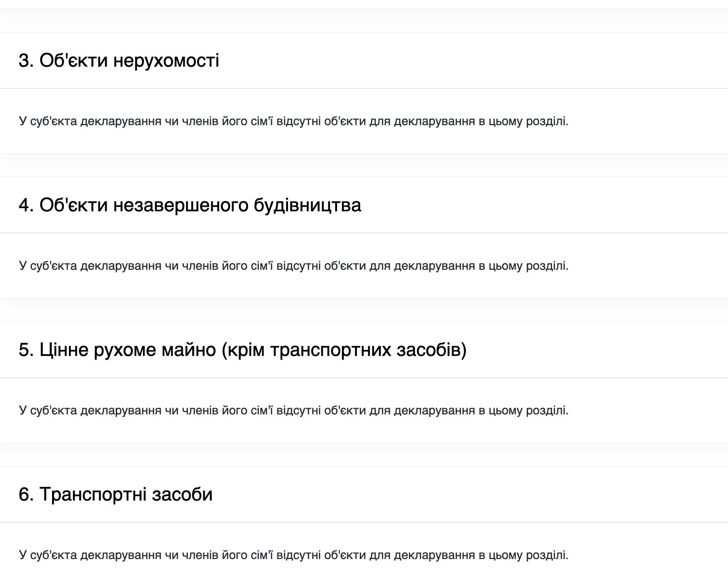Click the word "незавершеного" in heading 4
The width and height of the screenshot is (728, 586).
click(181, 205)
